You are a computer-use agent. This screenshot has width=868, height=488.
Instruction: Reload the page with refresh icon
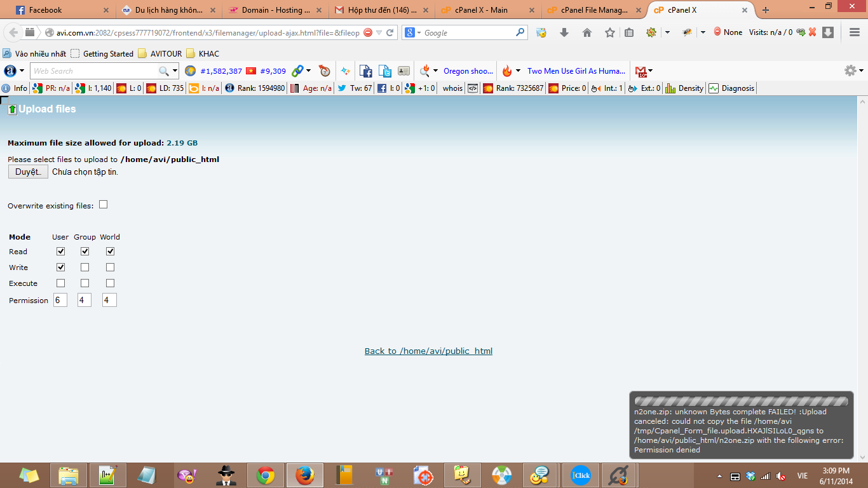coord(390,32)
